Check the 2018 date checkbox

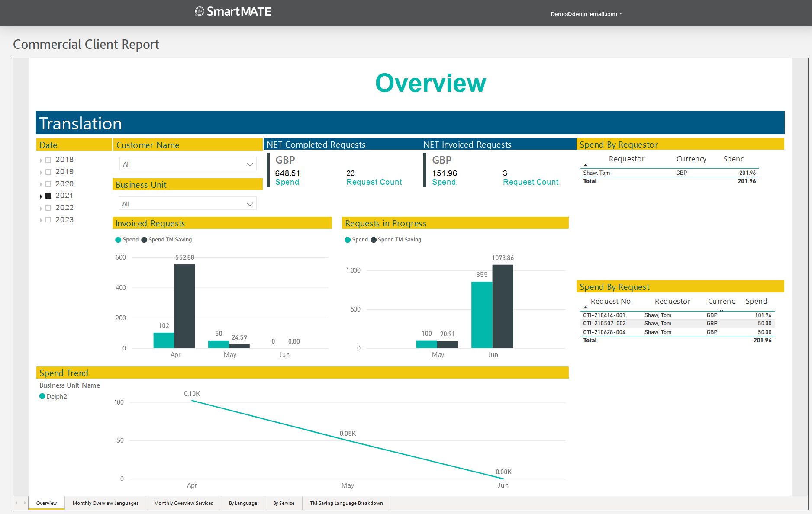48,160
